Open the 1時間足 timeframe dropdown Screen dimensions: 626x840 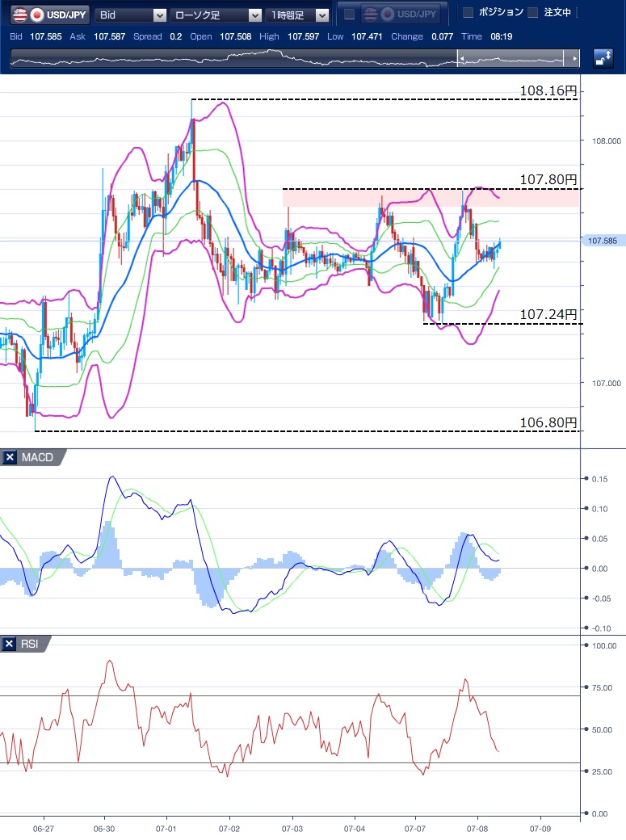299,15
